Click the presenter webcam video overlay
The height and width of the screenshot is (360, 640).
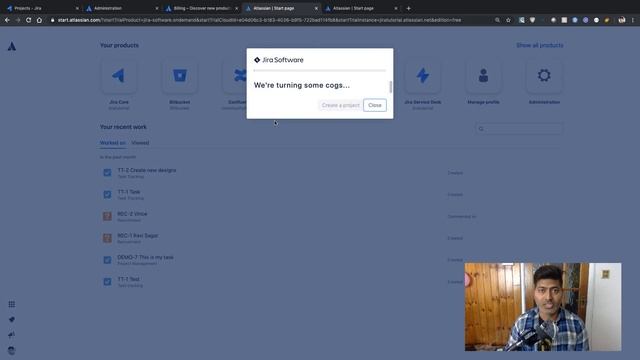pos(543,307)
